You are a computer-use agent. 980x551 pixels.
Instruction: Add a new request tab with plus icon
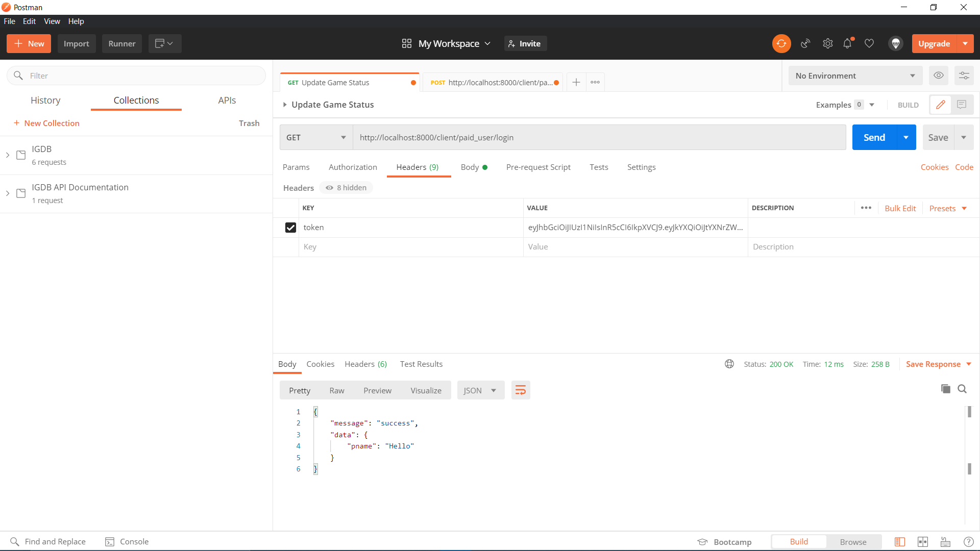(576, 82)
